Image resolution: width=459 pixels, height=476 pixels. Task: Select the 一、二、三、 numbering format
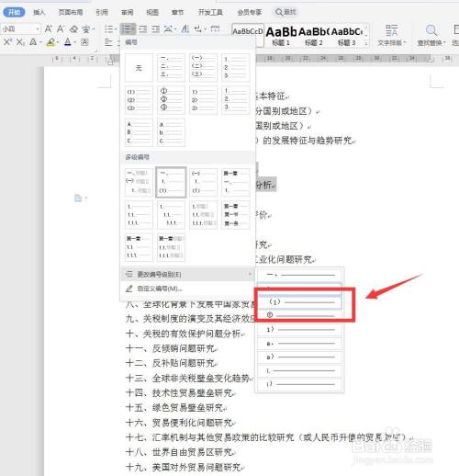coord(171,68)
